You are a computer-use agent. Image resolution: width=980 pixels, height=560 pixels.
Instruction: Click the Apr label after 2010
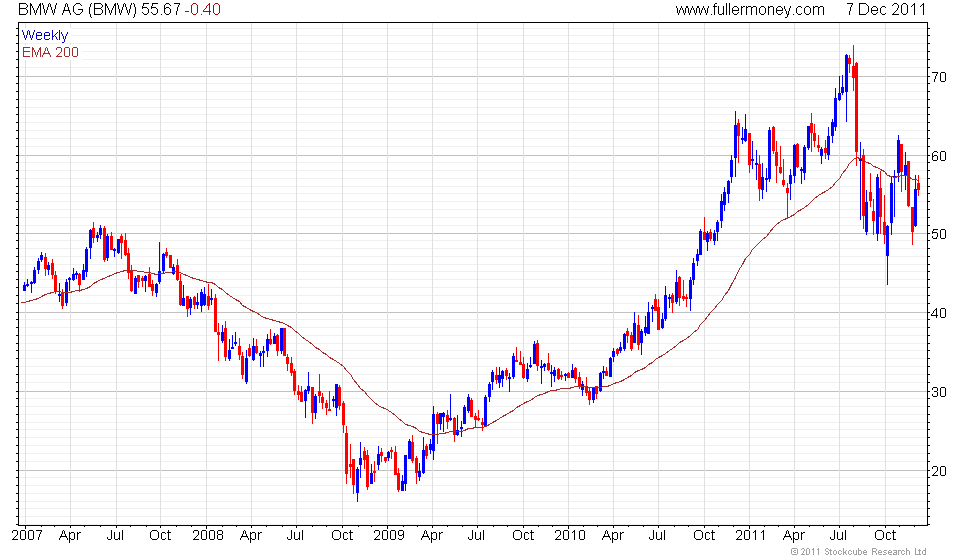[613, 536]
